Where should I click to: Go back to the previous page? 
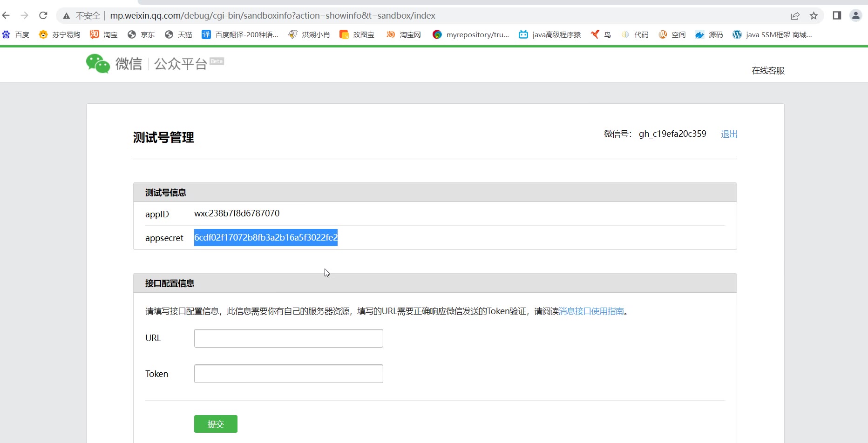pyautogui.click(x=6, y=15)
